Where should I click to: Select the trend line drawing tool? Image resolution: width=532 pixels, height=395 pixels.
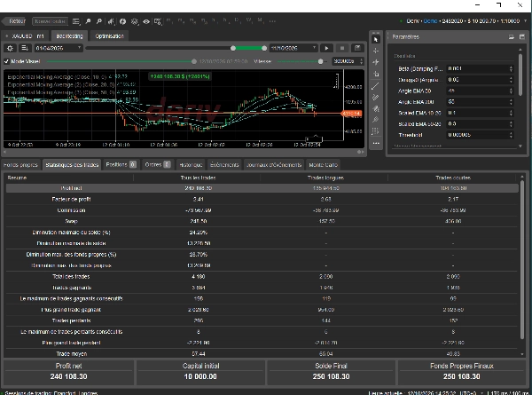[376, 86]
